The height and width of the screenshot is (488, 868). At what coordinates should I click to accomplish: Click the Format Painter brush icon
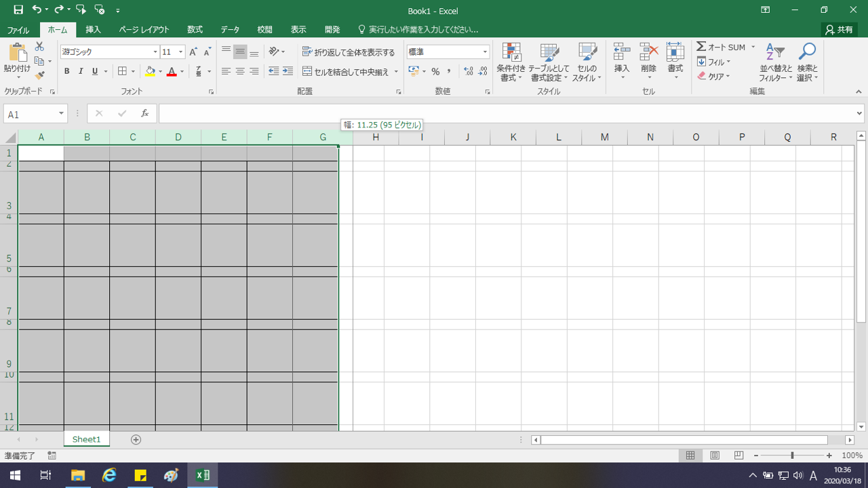coord(39,75)
